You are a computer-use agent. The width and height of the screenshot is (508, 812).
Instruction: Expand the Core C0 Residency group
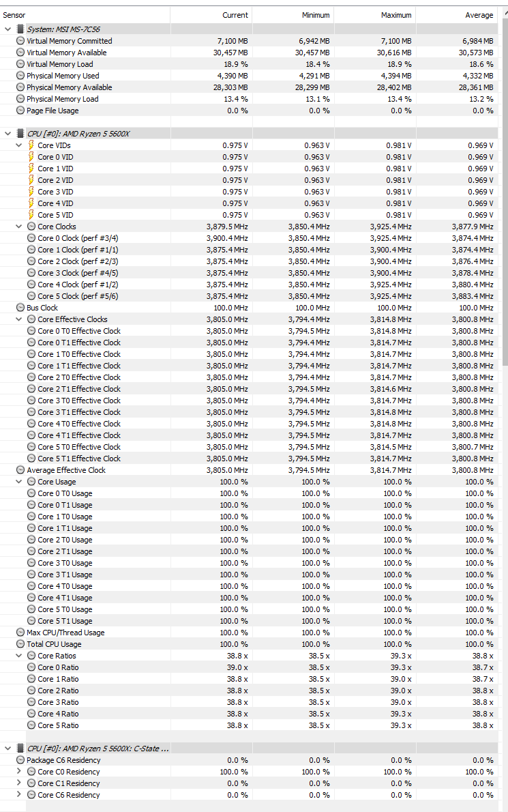[x=18, y=772]
